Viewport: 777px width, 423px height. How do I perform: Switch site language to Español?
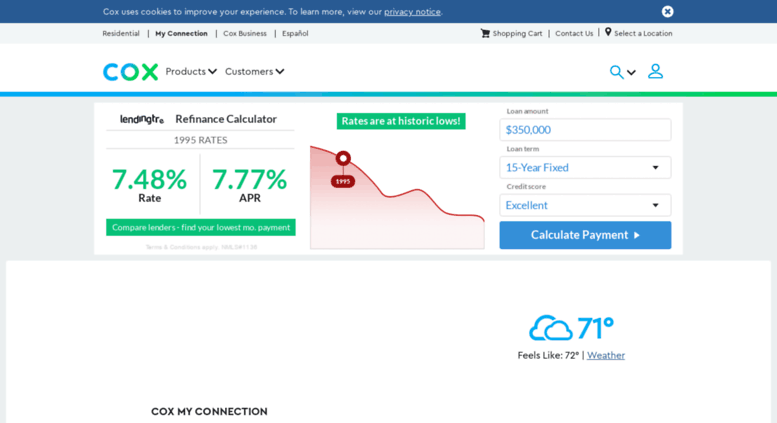295,33
